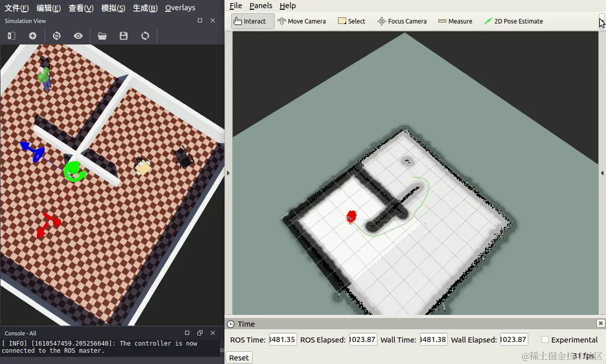Open a world file via folder icon
Image resolution: width=606 pixels, height=364 pixels.
(x=102, y=36)
